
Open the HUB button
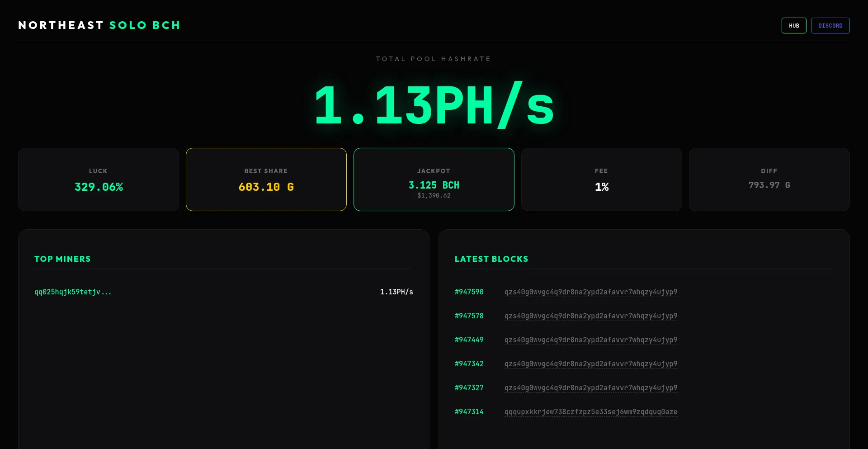point(794,26)
